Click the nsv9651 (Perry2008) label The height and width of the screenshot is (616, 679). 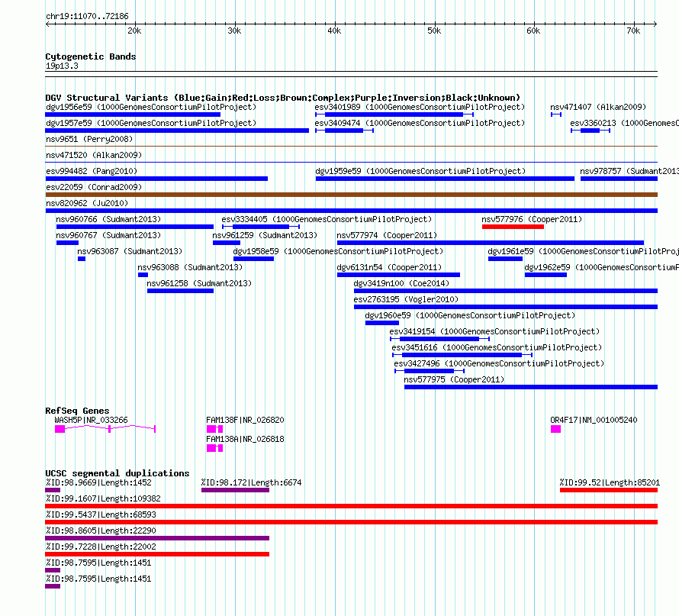click(x=89, y=139)
